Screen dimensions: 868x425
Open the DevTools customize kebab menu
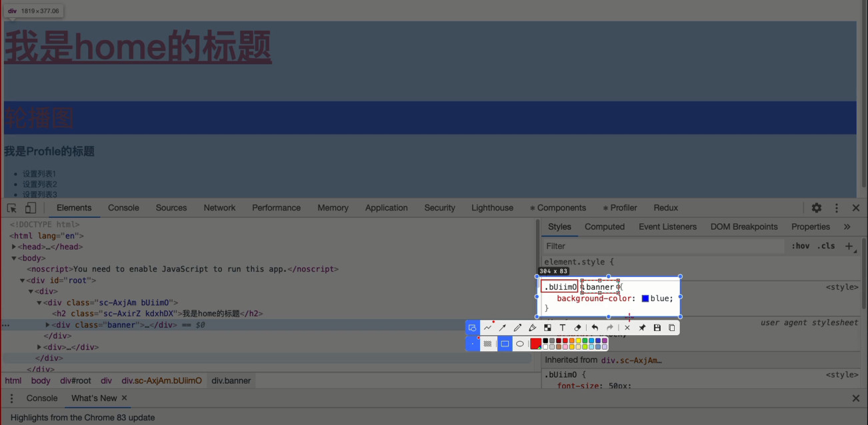[x=837, y=208]
